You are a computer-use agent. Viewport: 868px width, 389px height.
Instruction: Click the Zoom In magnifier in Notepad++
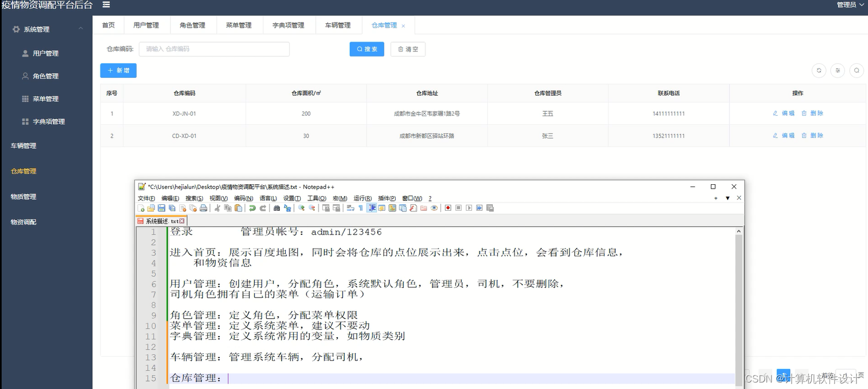point(301,208)
